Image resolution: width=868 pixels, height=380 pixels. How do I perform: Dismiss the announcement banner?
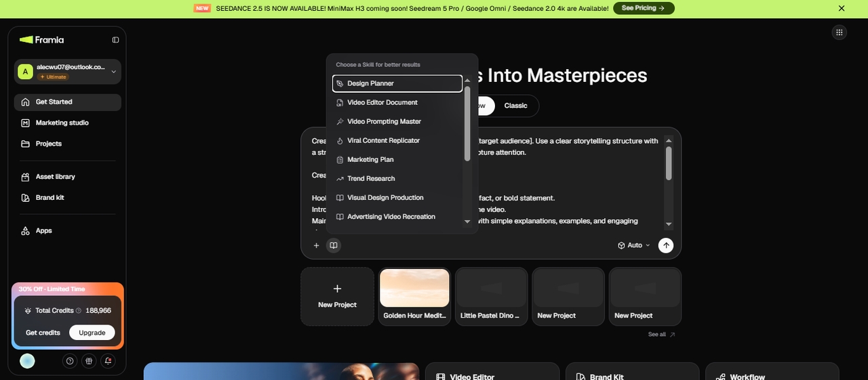[x=842, y=8]
